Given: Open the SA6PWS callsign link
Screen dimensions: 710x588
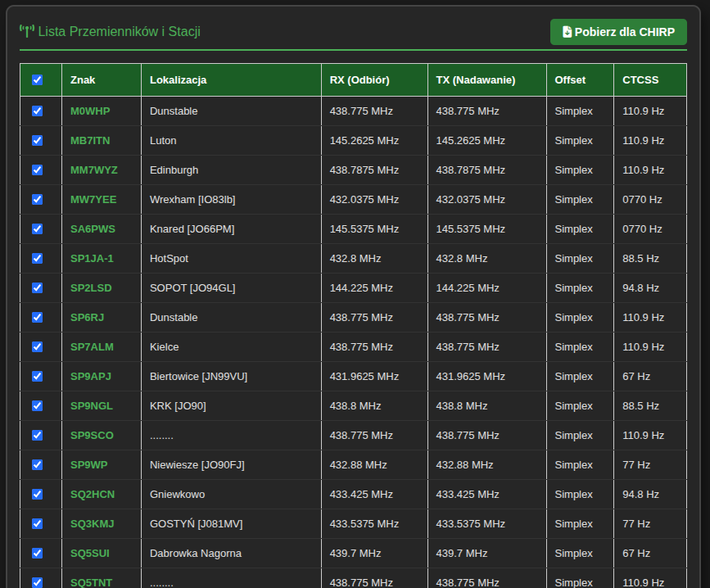Looking at the screenshot, I should point(93,228).
